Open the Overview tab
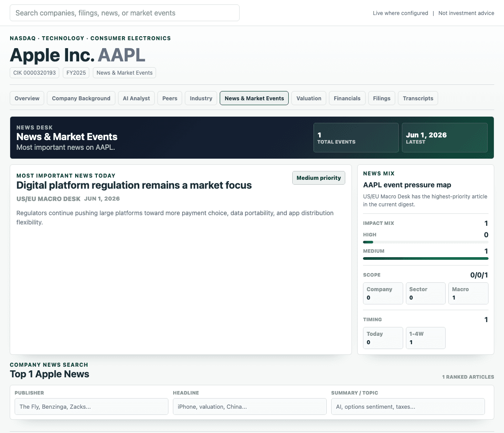 pos(27,98)
